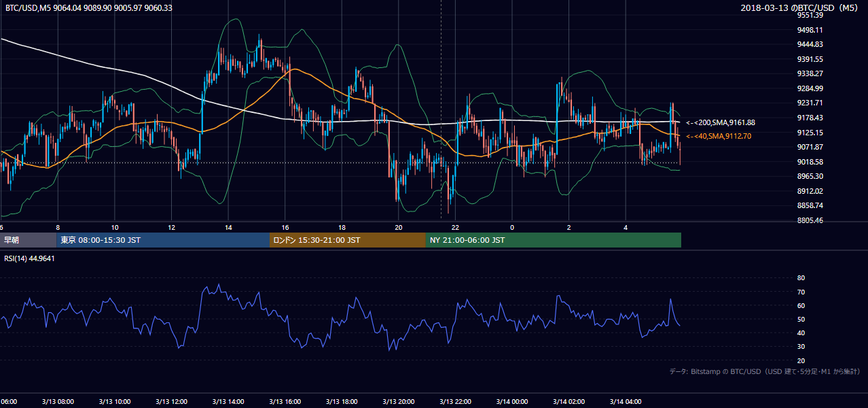Click the RSI(14) 44.9641 indicator label
This screenshot has height=408, width=868.
tap(29, 258)
